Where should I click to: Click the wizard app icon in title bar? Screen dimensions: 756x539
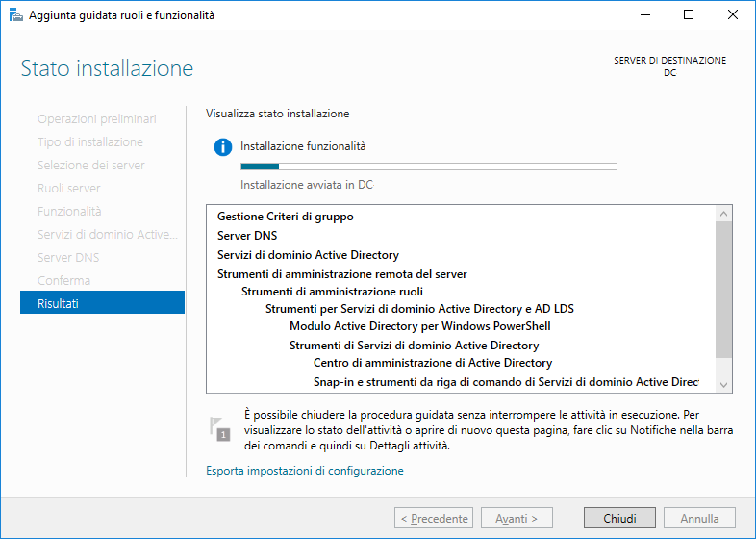coord(16,15)
